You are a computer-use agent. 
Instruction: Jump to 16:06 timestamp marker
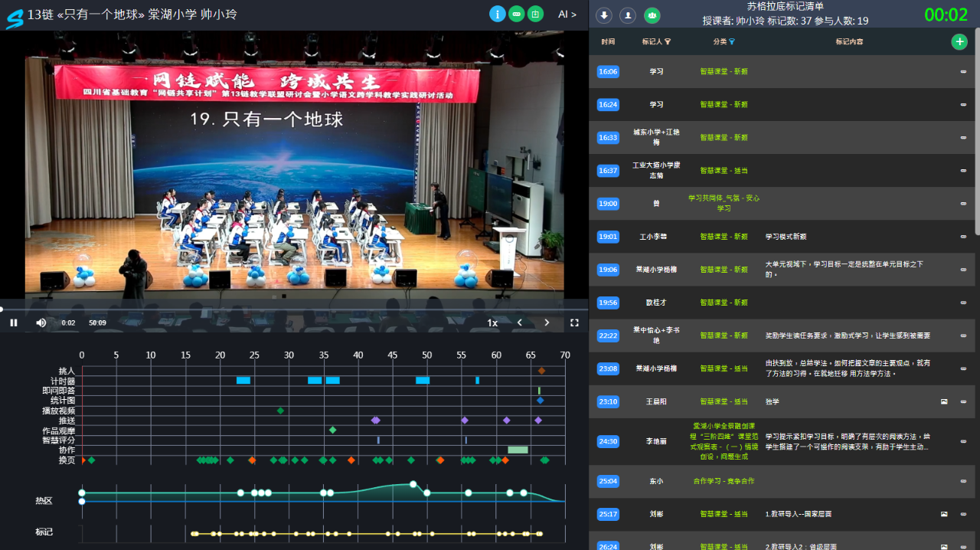point(608,71)
